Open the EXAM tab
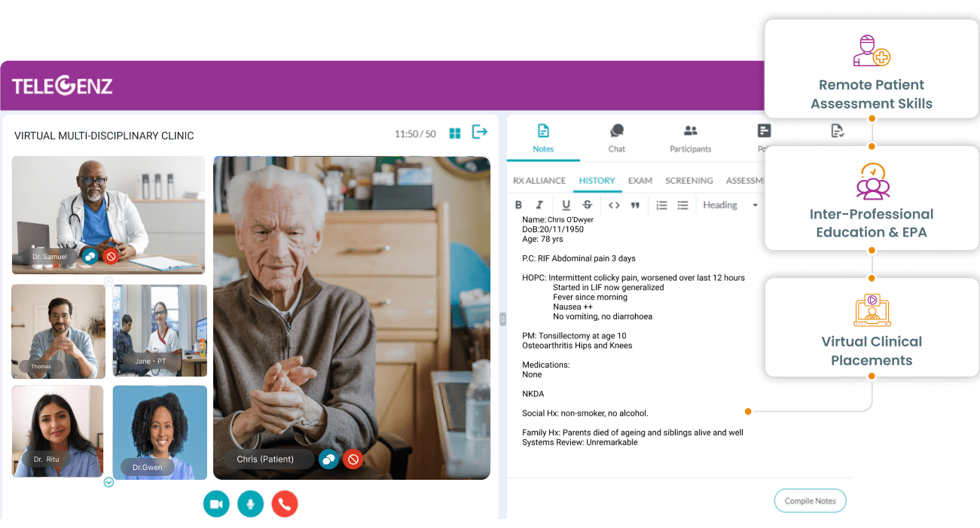Viewport: 980px width, 528px height. (640, 181)
